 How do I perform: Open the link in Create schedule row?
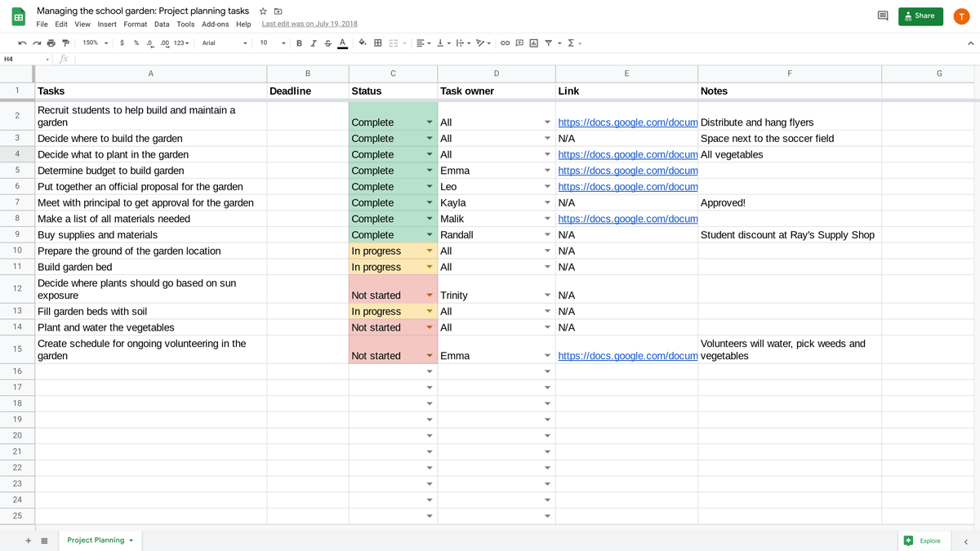pyautogui.click(x=627, y=356)
